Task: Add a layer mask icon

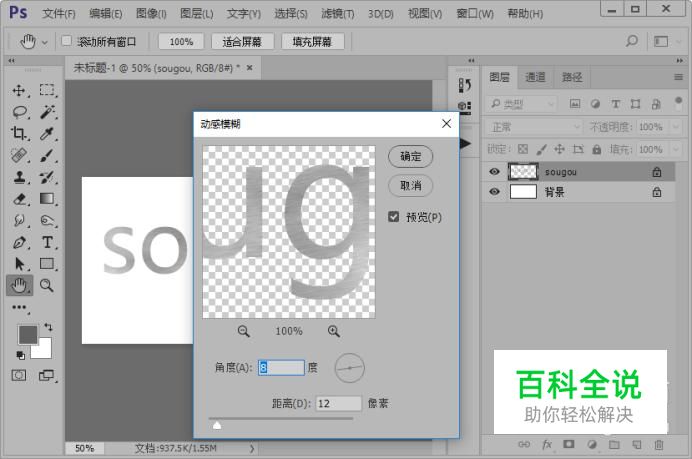Action: pyautogui.click(x=568, y=444)
